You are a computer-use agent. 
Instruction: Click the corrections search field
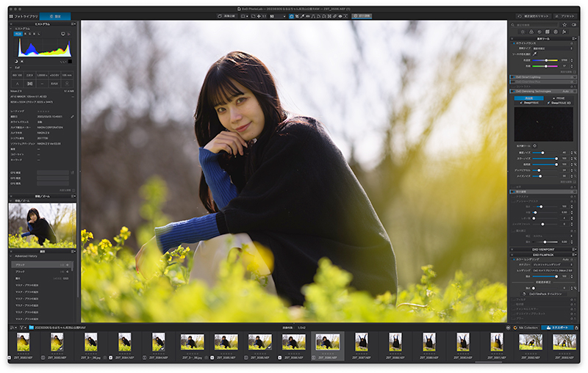tap(536, 25)
